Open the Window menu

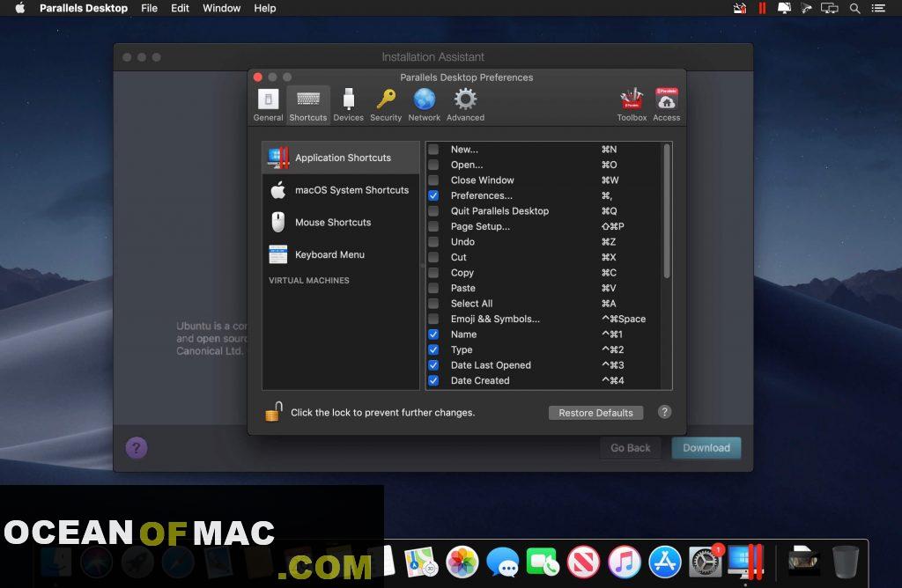(x=221, y=8)
